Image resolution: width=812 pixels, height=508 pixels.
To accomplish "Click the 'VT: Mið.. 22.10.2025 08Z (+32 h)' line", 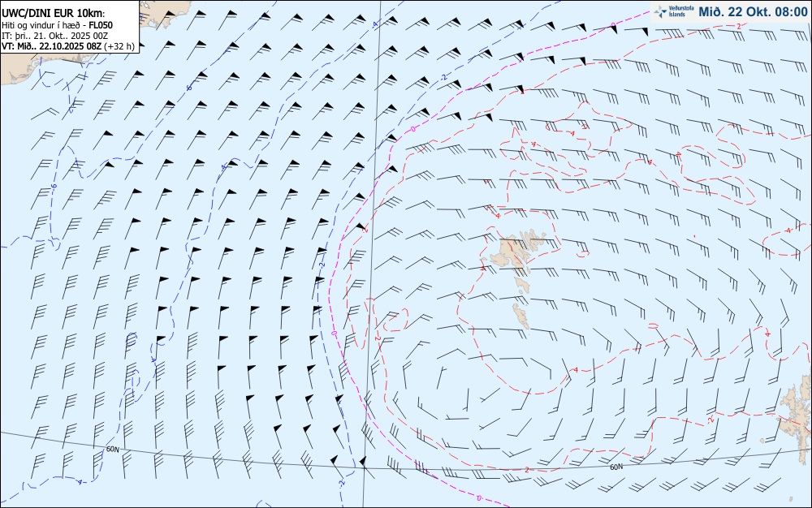I will (x=68, y=46).
